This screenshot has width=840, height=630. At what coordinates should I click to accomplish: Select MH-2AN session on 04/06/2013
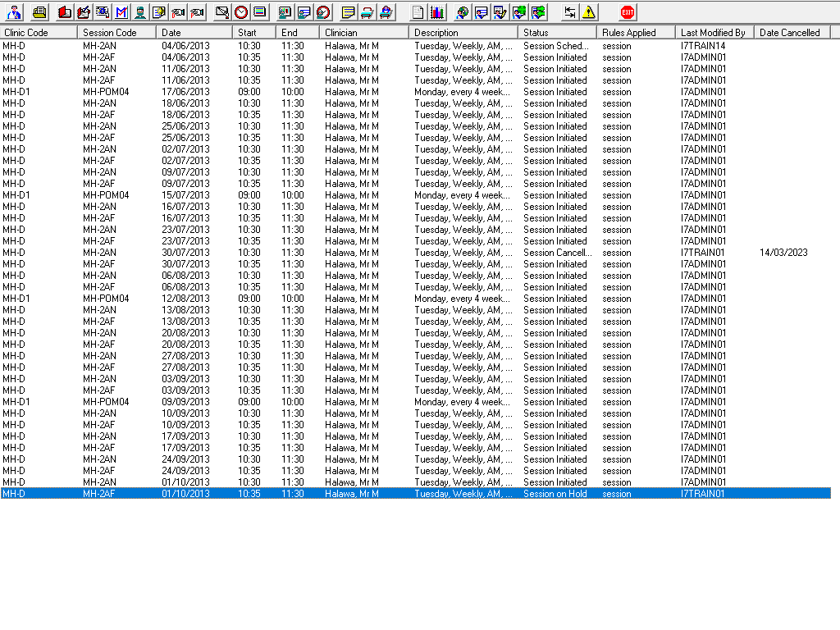coord(415,46)
